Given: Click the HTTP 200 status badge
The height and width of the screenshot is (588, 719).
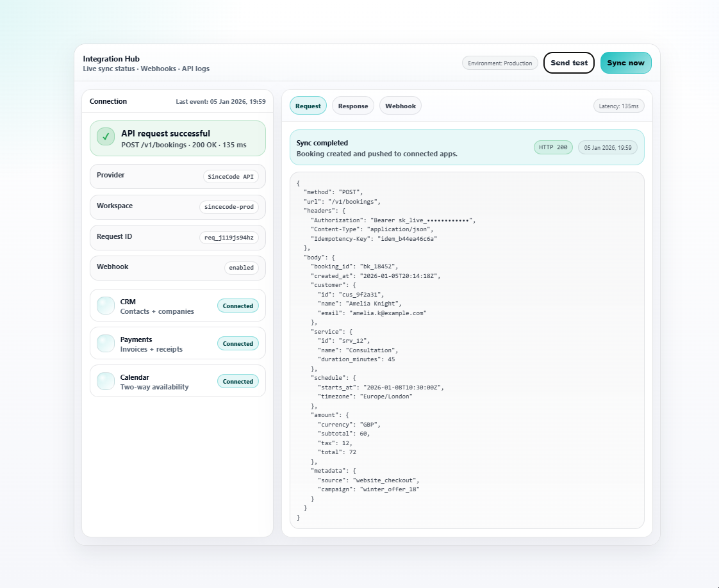Looking at the screenshot, I should pos(553,147).
